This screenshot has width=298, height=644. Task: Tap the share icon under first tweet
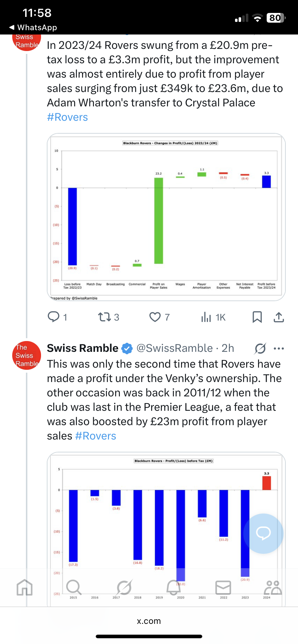[x=279, y=317]
